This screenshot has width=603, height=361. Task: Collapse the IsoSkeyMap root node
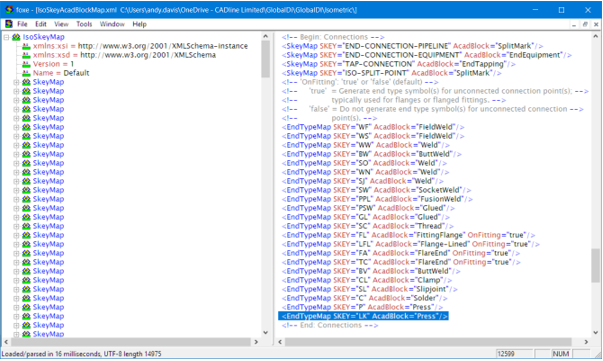pos(6,37)
